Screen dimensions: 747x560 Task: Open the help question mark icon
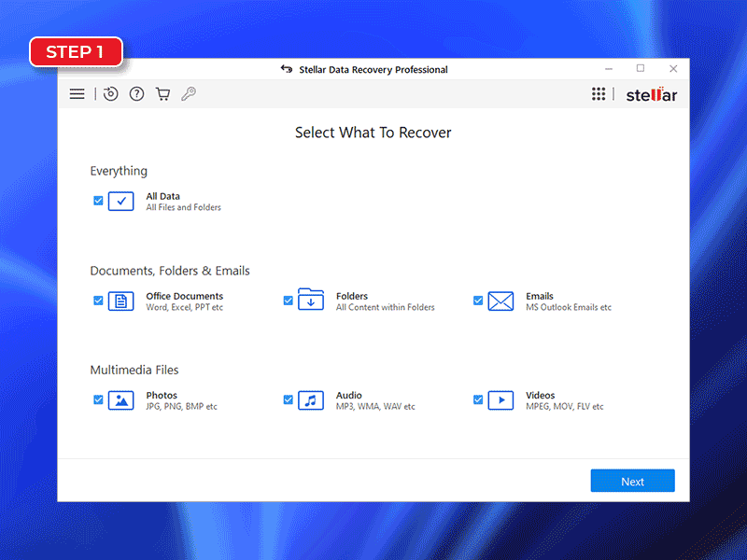pos(136,94)
